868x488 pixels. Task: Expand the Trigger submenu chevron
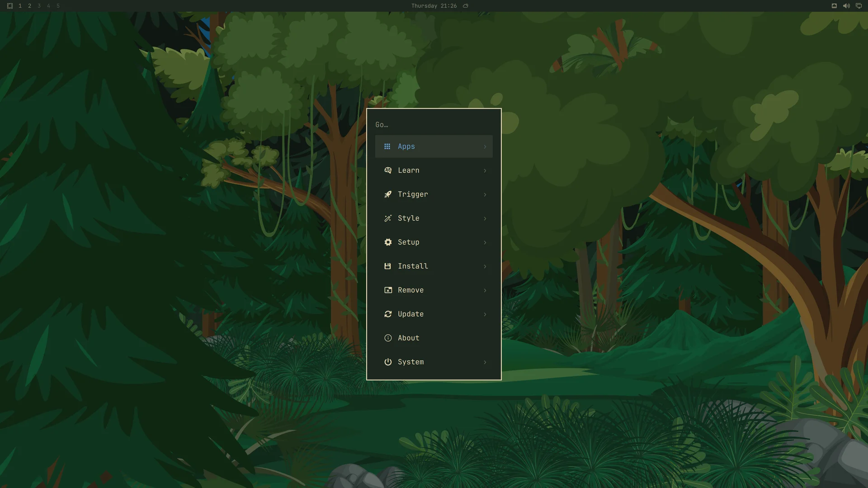[x=485, y=194]
